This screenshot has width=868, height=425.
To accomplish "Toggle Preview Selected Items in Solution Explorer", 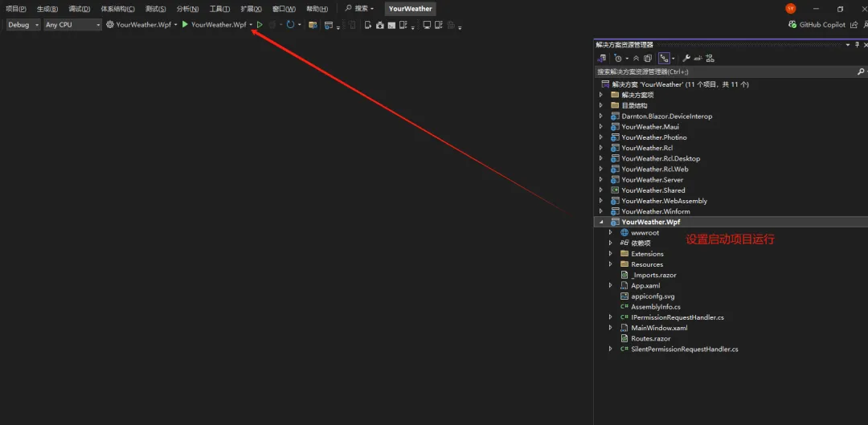I will pyautogui.click(x=698, y=58).
